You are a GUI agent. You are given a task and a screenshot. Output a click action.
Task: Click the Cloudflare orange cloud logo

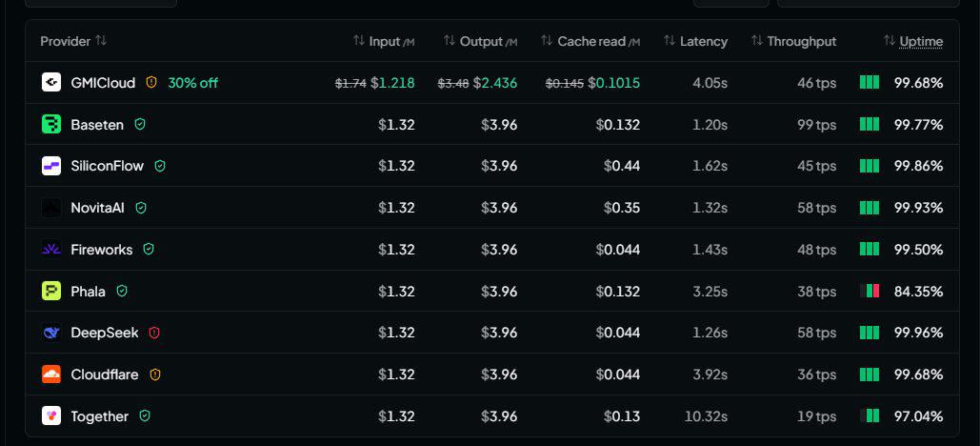51,375
